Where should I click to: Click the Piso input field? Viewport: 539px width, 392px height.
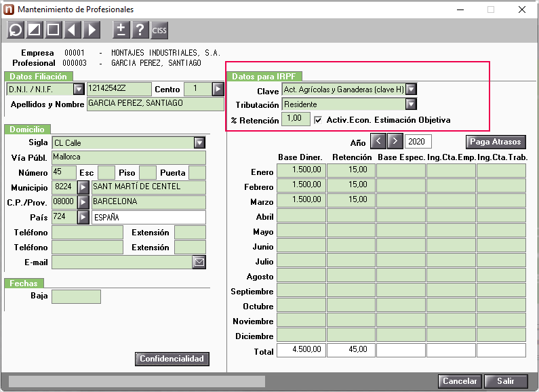coord(148,173)
